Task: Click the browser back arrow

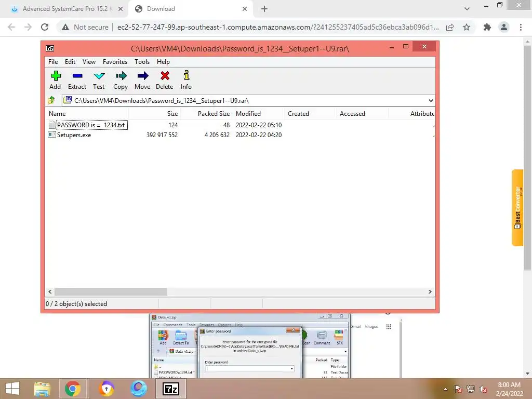Action: (x=11, y=27)
